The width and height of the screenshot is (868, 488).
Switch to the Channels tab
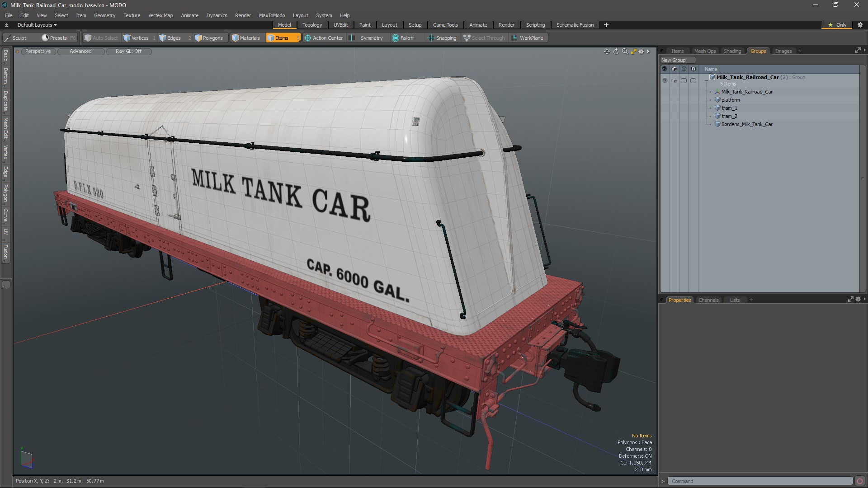point(708,300)
